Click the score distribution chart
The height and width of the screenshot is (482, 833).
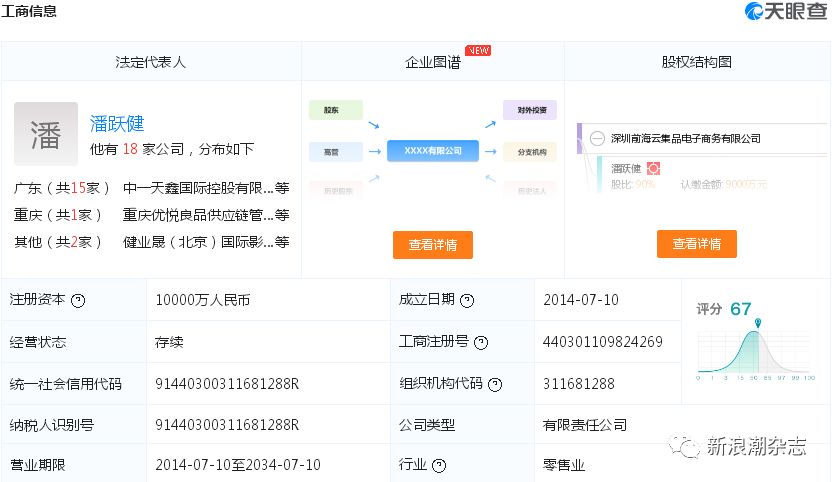(754, 352)
